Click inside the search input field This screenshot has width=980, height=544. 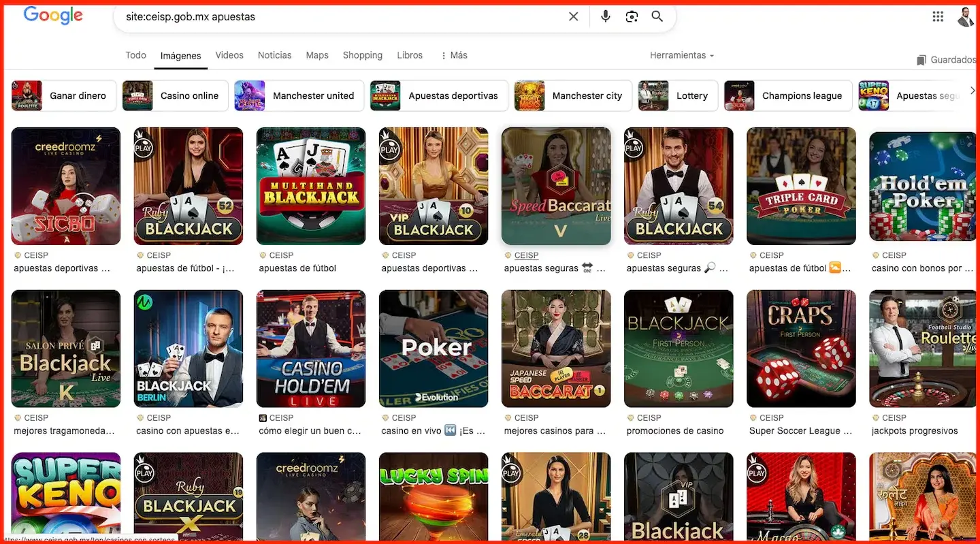point(340,16)
